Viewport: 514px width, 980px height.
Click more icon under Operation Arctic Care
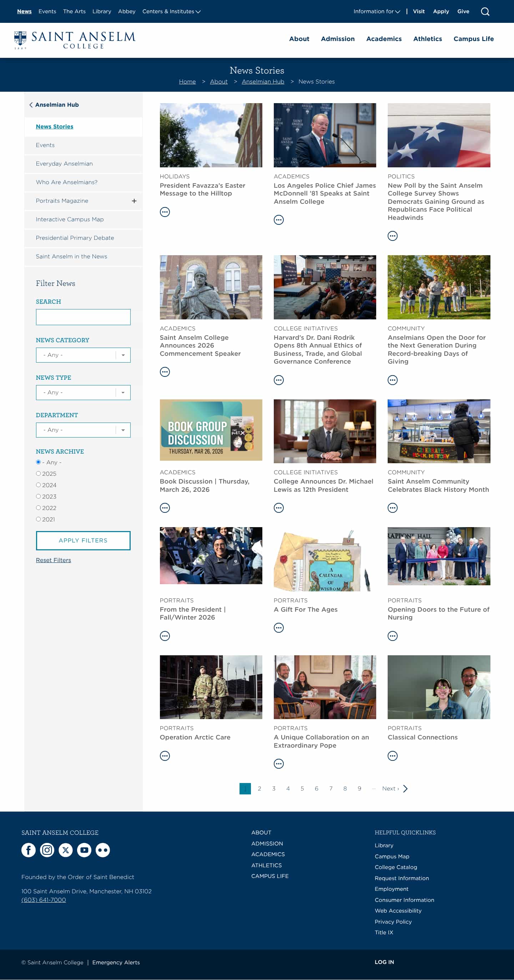[x=165, y=756]
